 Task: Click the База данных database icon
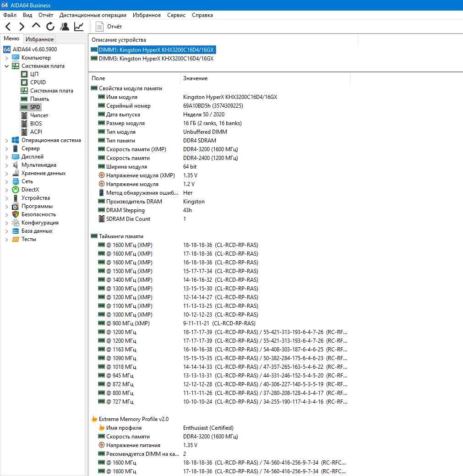16,231
